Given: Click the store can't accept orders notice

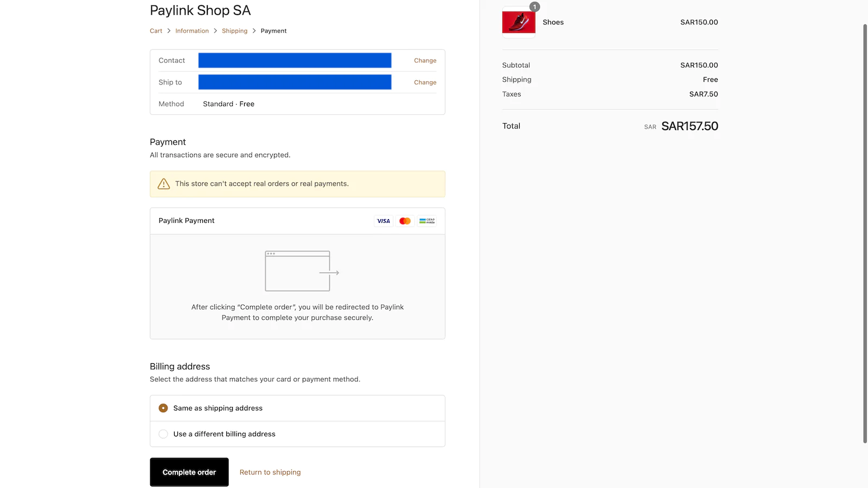Looking at the screenshot, I should pos(297,184).
